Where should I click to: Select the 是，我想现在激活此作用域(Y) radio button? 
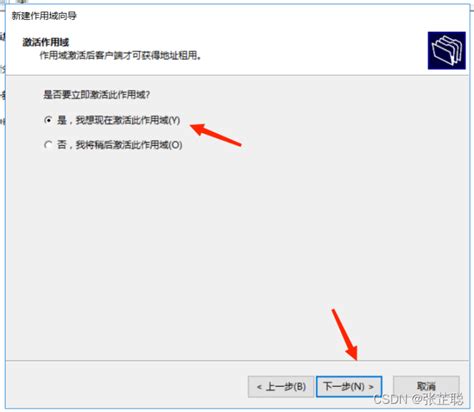pos(49,120)
